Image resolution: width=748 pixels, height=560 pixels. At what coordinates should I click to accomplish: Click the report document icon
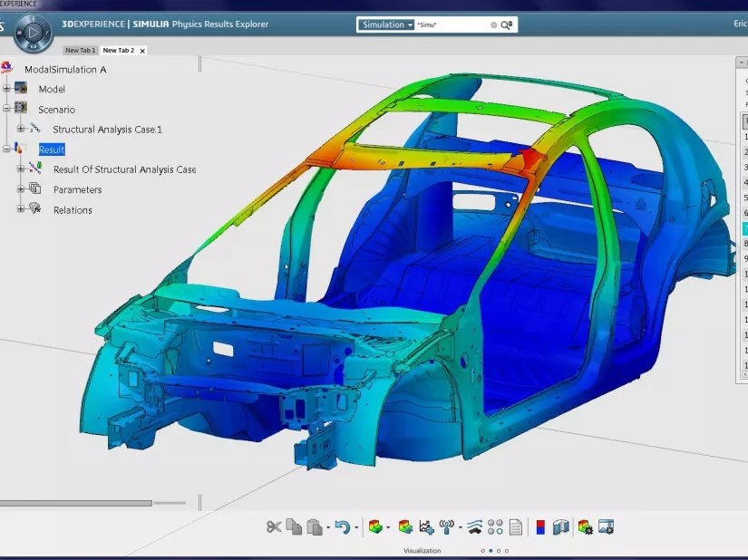pyautogui.click(x=516, y=527)
